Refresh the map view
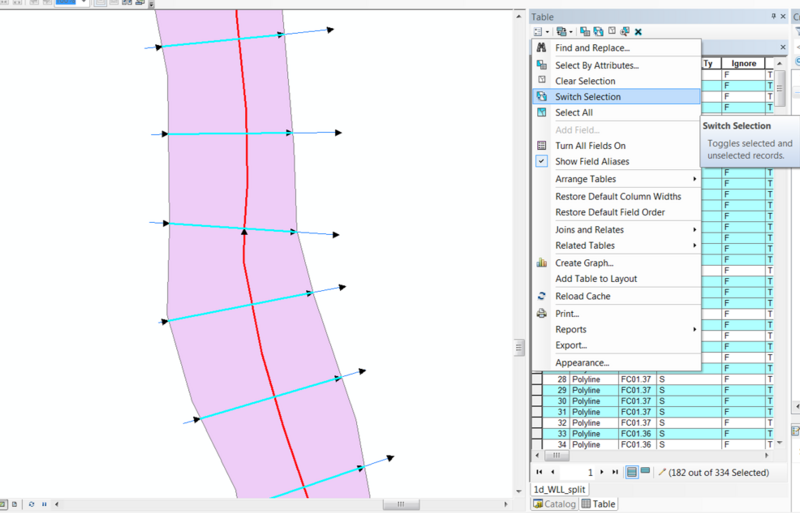 [31, 504]
